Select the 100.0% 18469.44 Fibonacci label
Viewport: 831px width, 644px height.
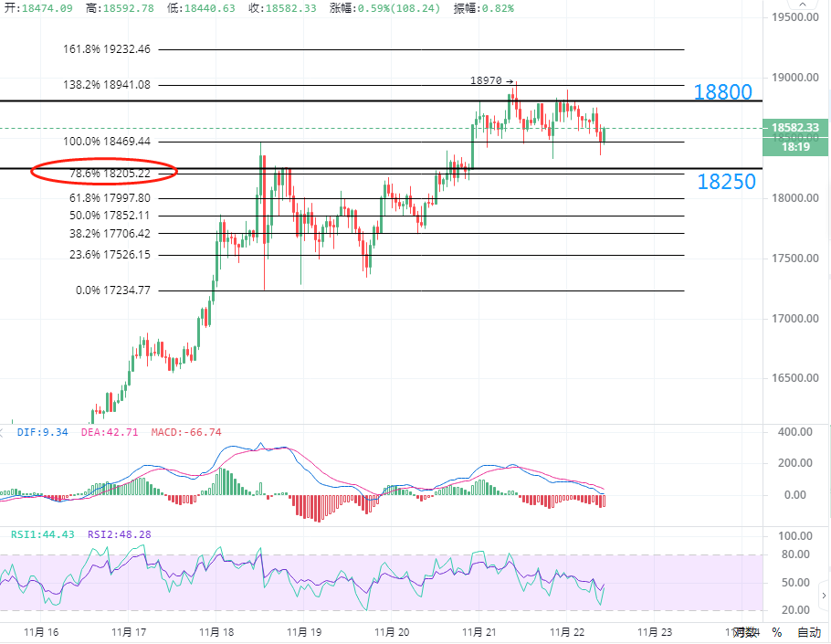click(x=107, y=141)
